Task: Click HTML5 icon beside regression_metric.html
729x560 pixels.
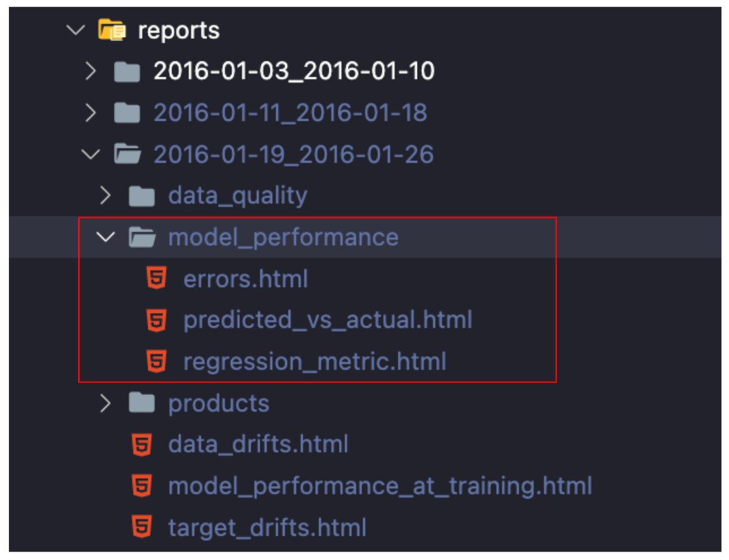Action: (157, 361)
